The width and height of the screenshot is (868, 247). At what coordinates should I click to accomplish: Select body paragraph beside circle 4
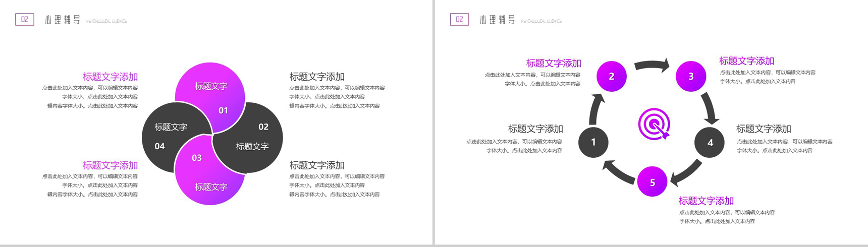(x=785, y=146)
